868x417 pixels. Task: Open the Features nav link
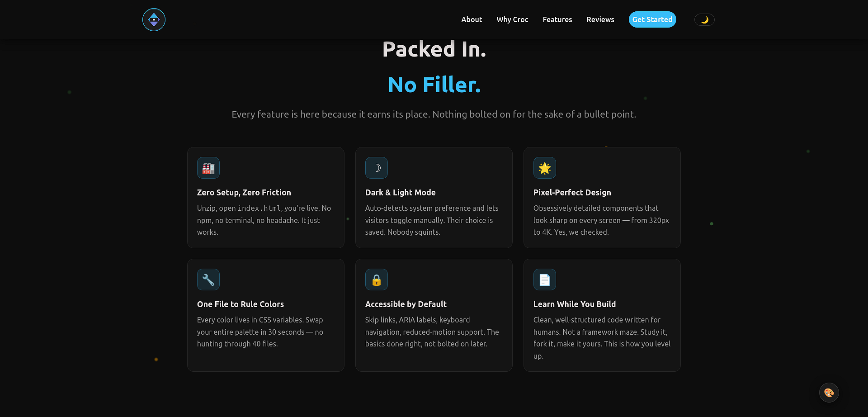(557, 19)
